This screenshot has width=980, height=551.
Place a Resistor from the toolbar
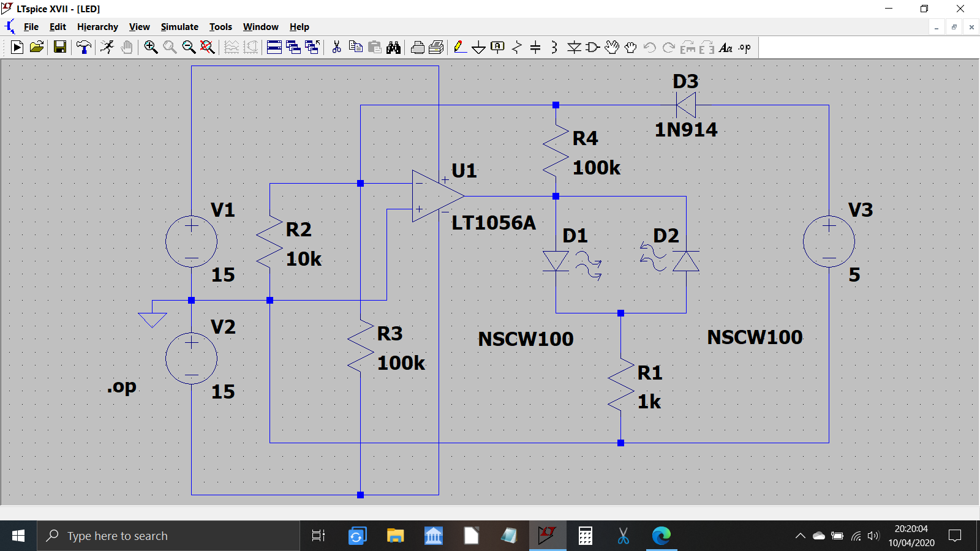(517, 47)
